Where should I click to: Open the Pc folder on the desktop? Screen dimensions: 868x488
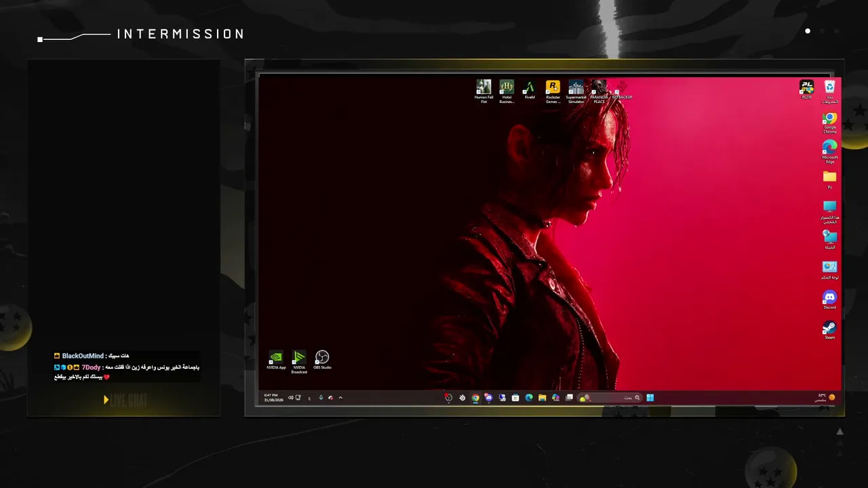829,180
